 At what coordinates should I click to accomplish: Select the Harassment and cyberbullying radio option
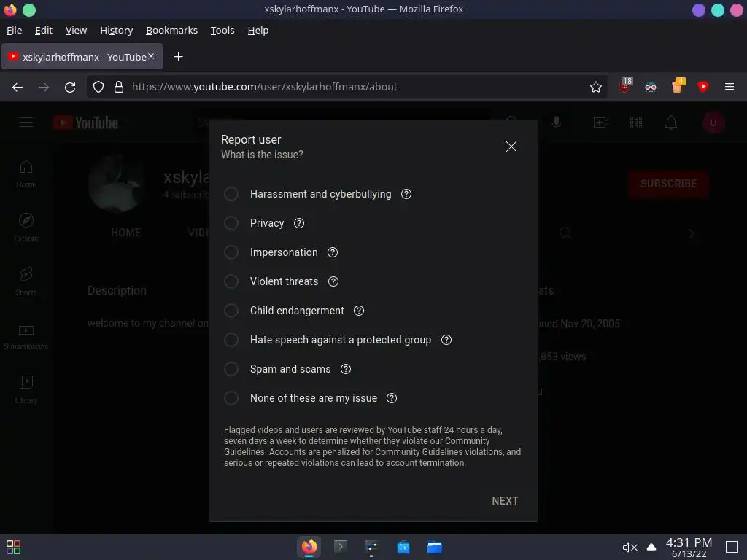[x=231, y=194]
